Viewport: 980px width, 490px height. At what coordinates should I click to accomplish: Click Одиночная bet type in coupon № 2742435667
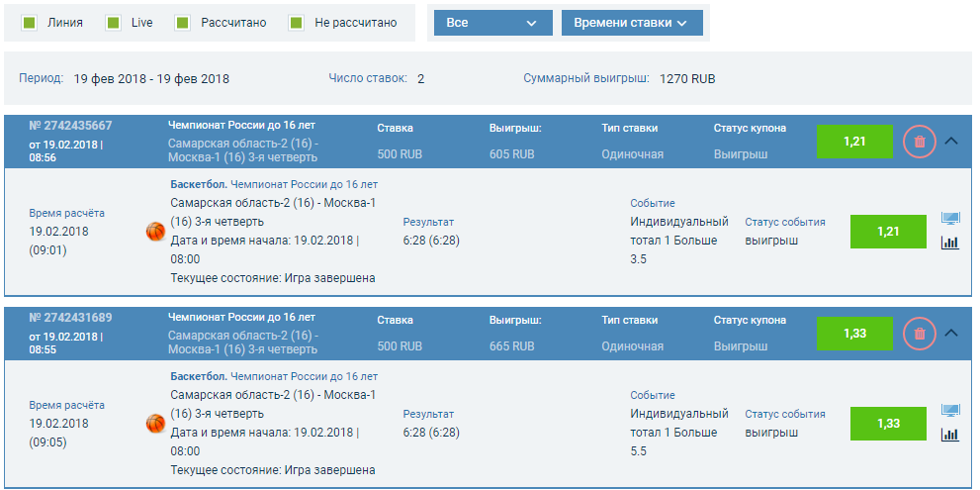click(633, 154)
